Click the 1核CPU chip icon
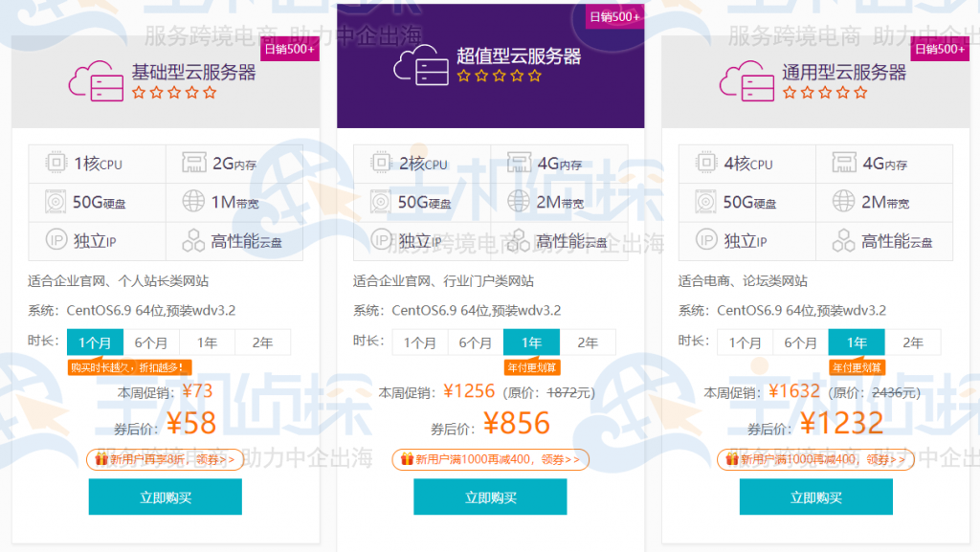The height and width of the screenshot is (552, 980). point(56,163)
